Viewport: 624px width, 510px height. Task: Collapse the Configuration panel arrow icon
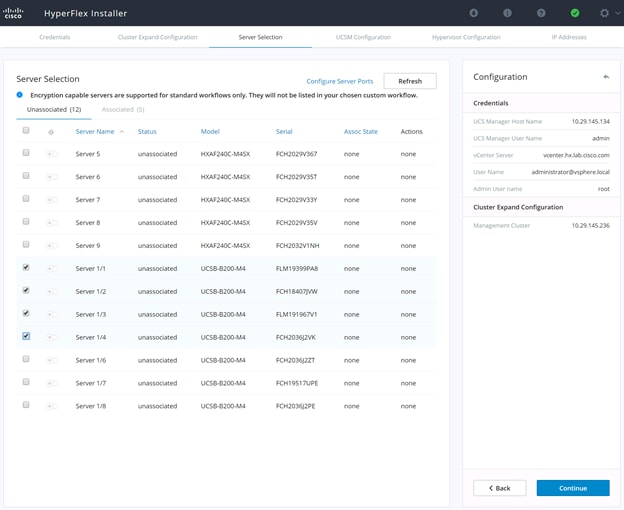[x=606, y=77]
